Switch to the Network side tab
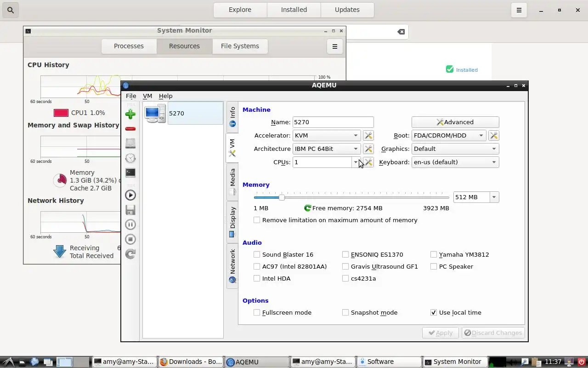Image resolution: width=588 pixels, height=368 pixels. click(x=232, y=265)
